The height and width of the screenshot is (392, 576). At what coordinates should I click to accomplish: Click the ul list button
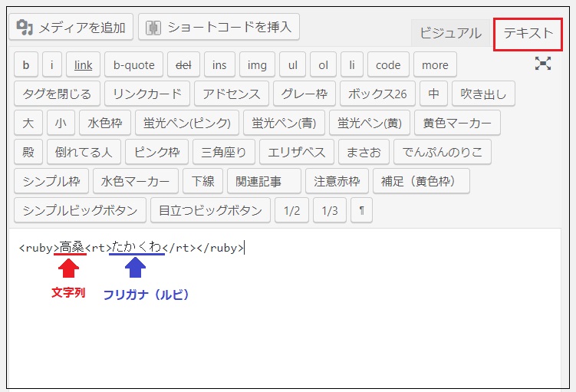pyautogui.click(x=292, y=64)
